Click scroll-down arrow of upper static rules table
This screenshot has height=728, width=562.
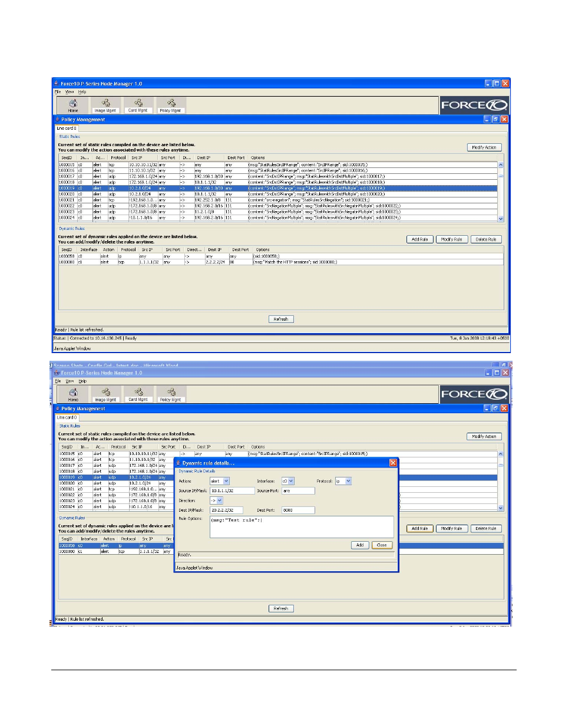501,218
